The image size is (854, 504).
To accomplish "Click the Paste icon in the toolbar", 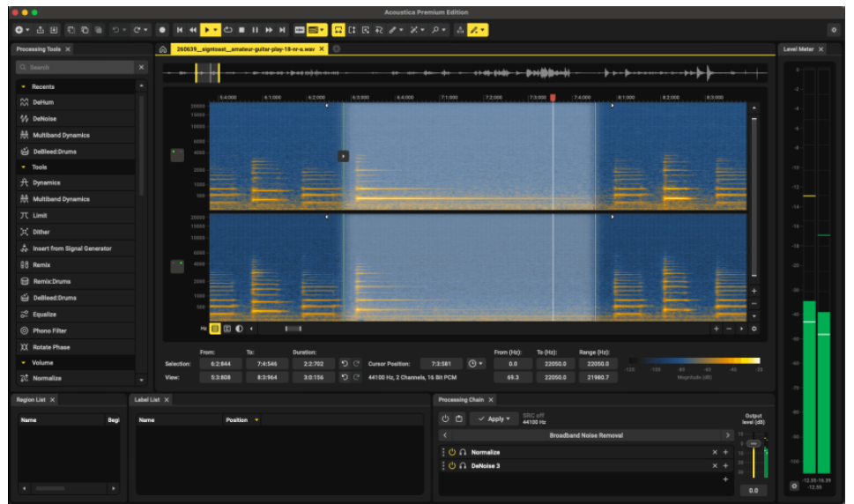I will pos(98,30).
